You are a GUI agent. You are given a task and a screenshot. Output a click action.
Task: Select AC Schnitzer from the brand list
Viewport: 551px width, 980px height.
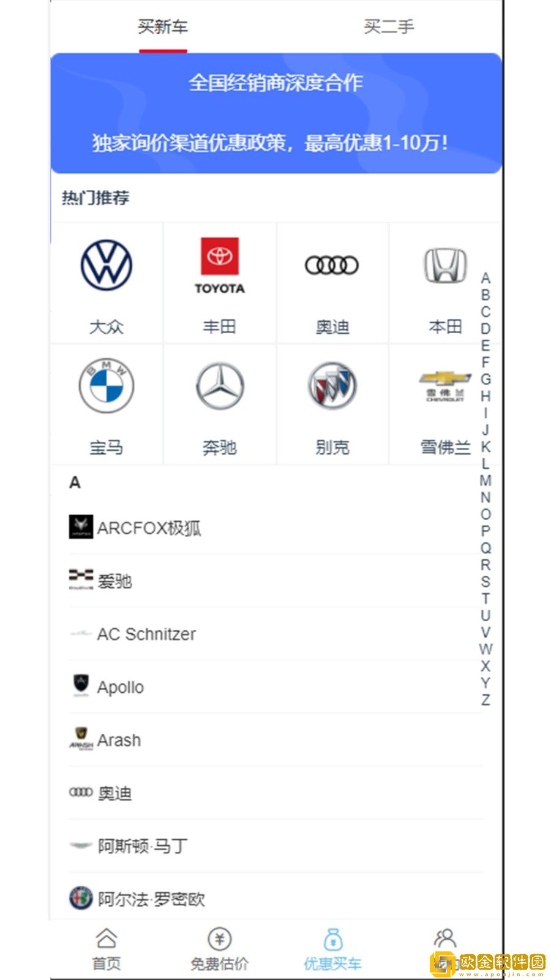pos(275,634)
